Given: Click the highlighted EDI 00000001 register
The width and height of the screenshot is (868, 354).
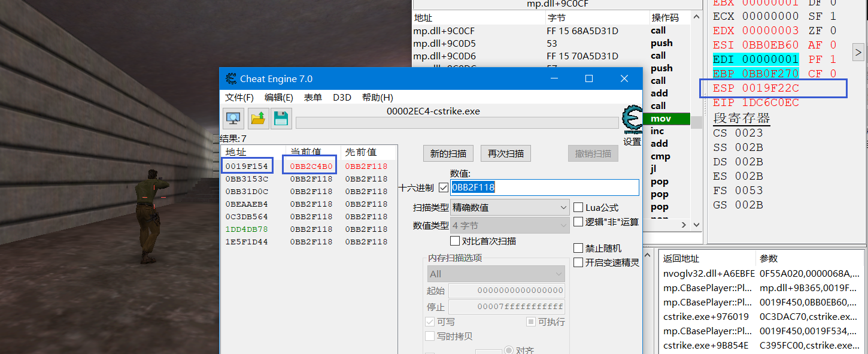Looking at the screenshot, I should 755,59.
